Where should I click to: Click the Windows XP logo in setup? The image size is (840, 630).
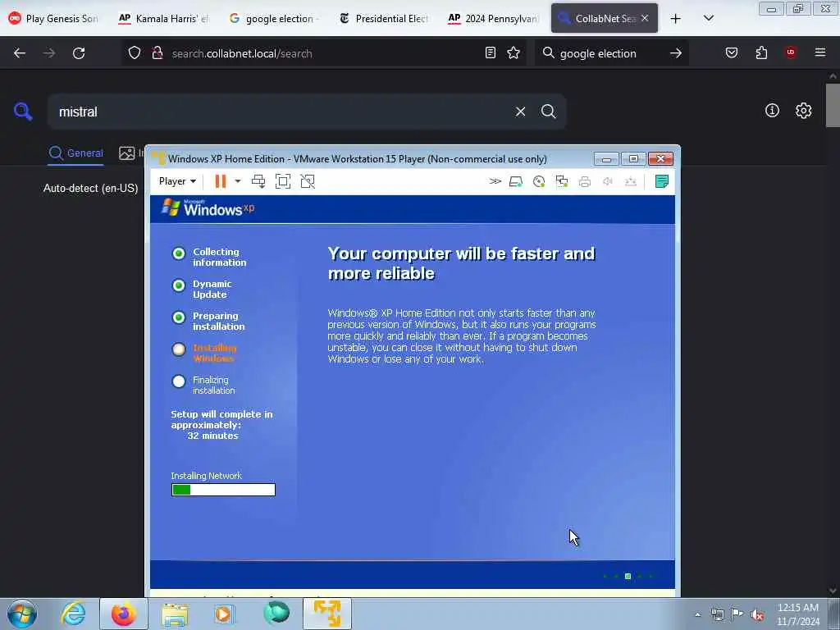coord(208,208)
